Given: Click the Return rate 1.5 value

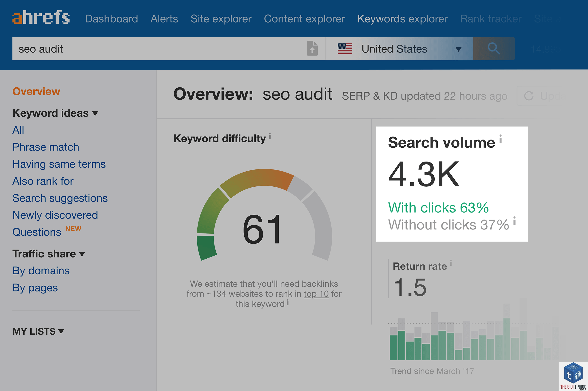Looking at the screenshot, I should (410, 287).
